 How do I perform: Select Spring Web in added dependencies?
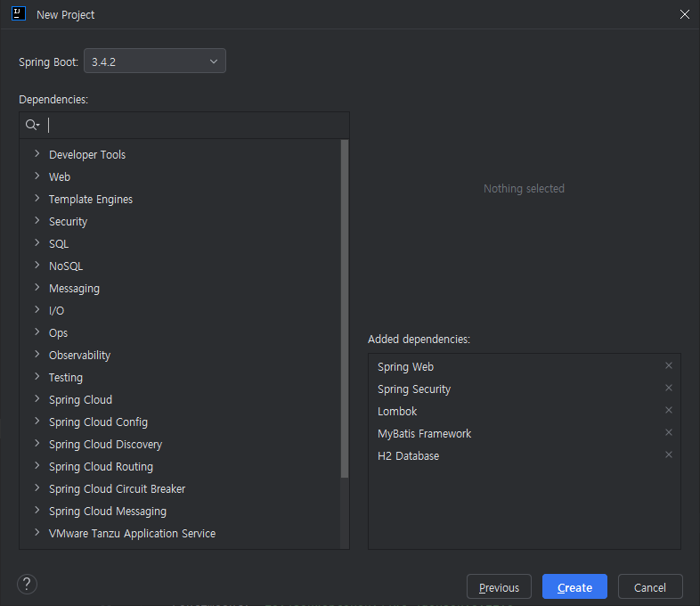tap(524, 366)
